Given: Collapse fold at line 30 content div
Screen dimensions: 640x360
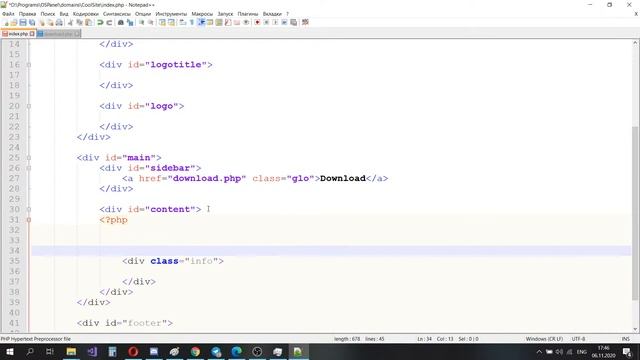Looking at the screenshot, I should (29, 209).
